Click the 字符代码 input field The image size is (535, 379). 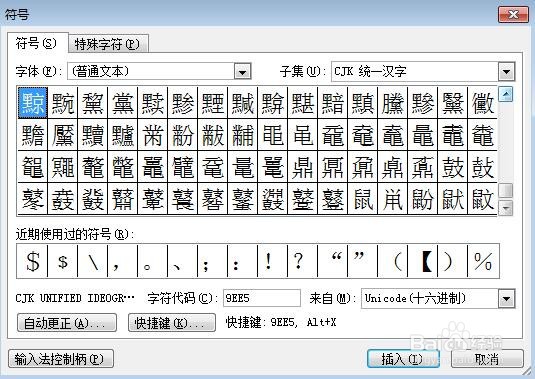click(x=262, y=298)
